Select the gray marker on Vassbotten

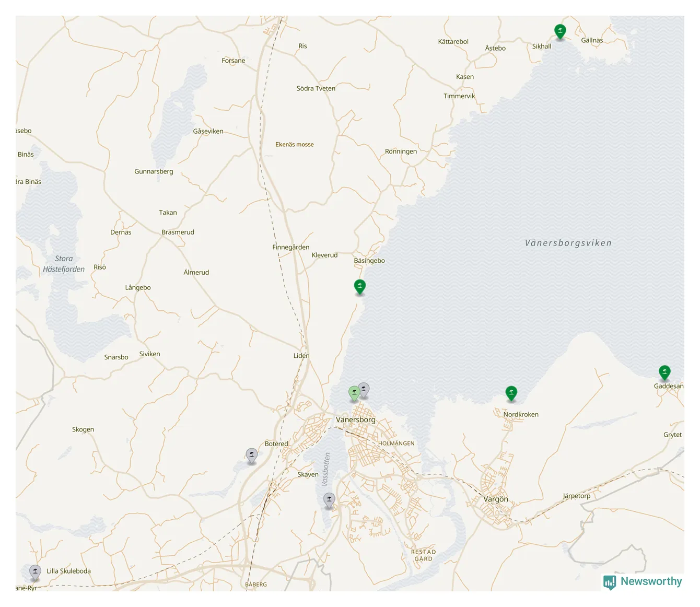(x=329, y=500)
